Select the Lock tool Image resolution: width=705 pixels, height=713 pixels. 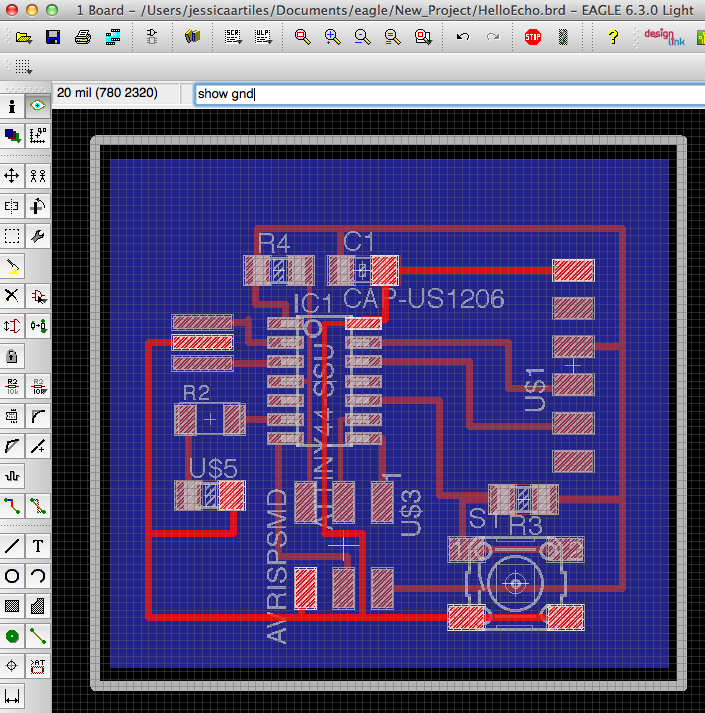tap(12, 356)
